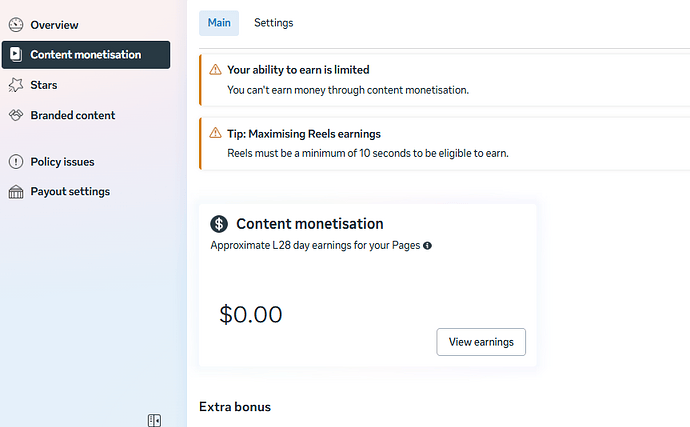Click the Payout settings bank icon
Viewport: 690px width, 427px height.
(15, 191)
